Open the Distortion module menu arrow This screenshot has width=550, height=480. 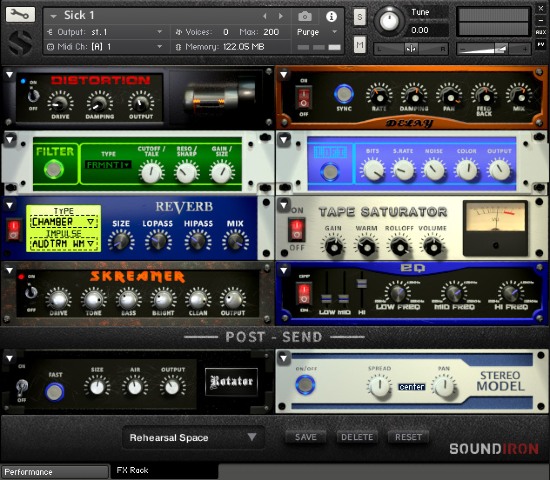pyautogui.click(x=9, y=74)
